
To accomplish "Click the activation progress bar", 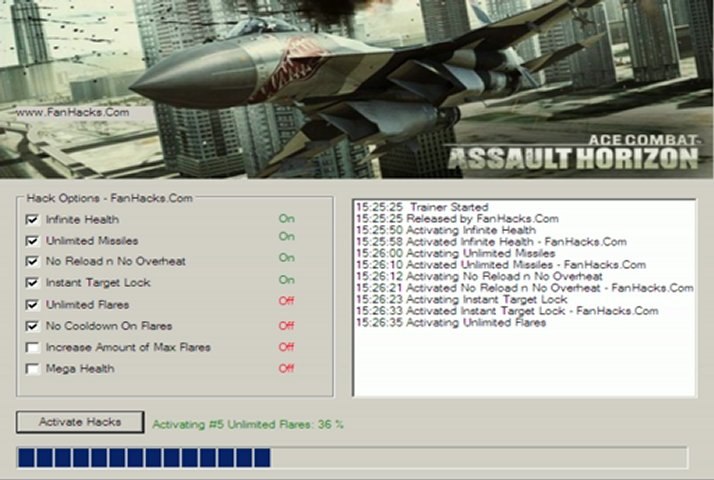I will (352, 458).
